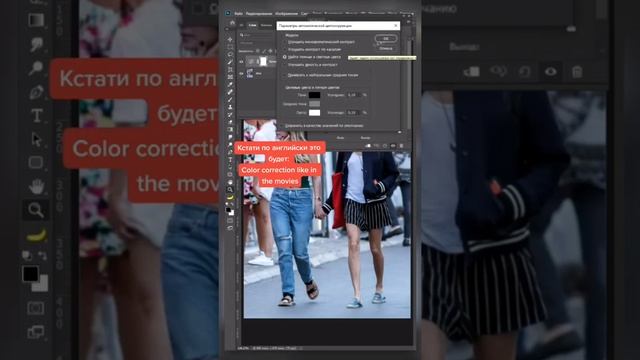The height and width of the screenshot is (360, 640).
Task: Switch to the Каналы panel tab
Action: point(266,25)
